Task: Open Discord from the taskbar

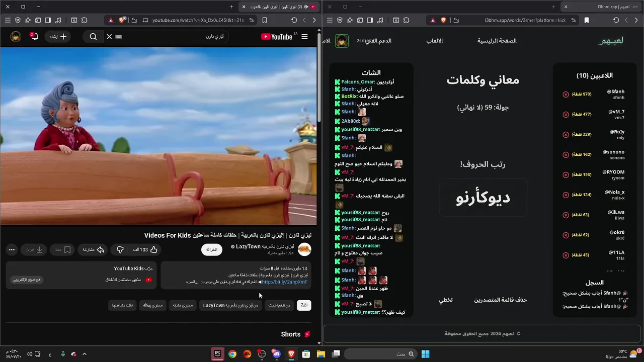Action: click(x=276, y=354)
